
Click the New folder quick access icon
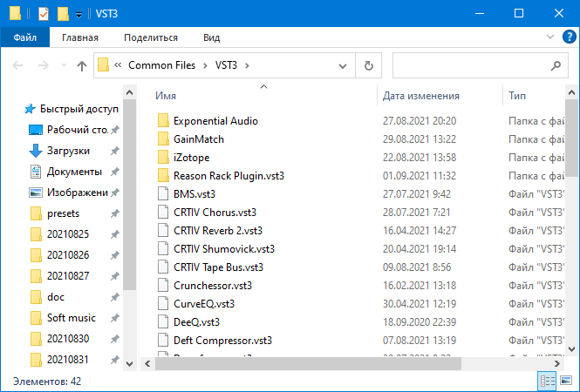coord(63,14)
